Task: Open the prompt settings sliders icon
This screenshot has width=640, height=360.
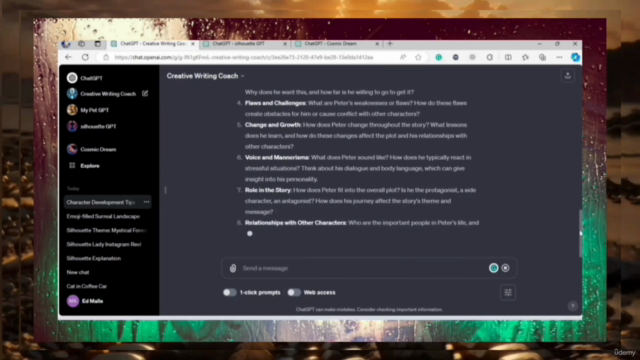Action: click(508, 292)
